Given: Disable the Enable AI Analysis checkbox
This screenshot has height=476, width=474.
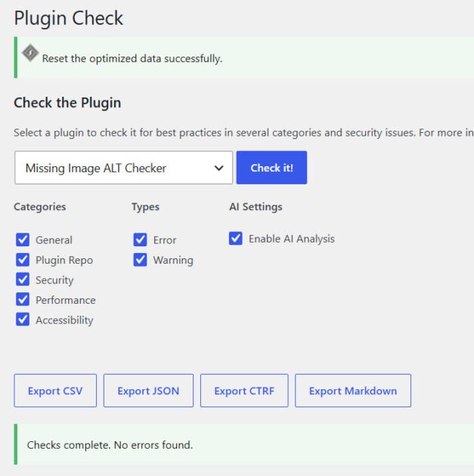Looking at the screenshot, I should click(x=236, y=239).
